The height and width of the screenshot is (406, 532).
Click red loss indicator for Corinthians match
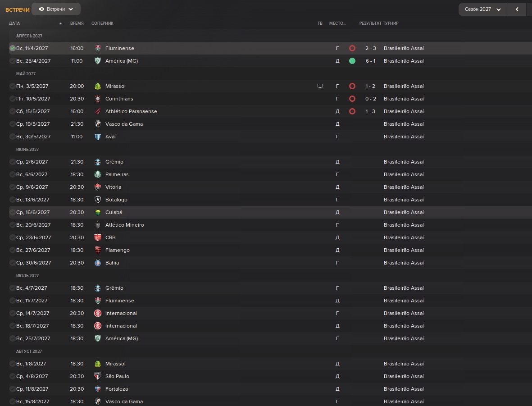pos(352,99)
